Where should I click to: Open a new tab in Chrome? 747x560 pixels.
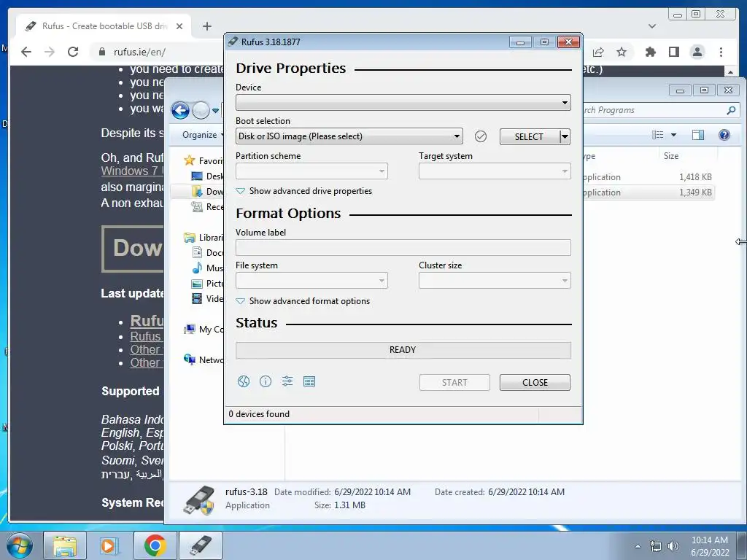(206, 26)
